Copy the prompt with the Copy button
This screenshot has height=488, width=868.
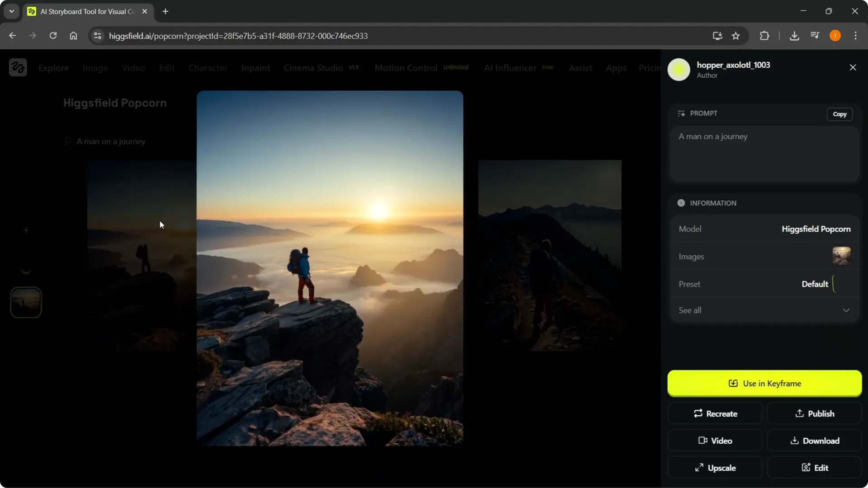(x=840, y=114)
